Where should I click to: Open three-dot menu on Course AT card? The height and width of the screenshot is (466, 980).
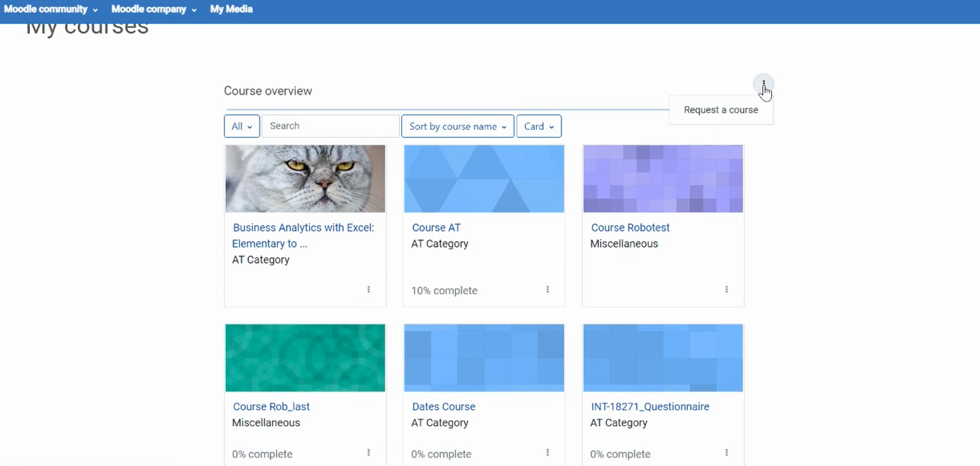(547, 290)
